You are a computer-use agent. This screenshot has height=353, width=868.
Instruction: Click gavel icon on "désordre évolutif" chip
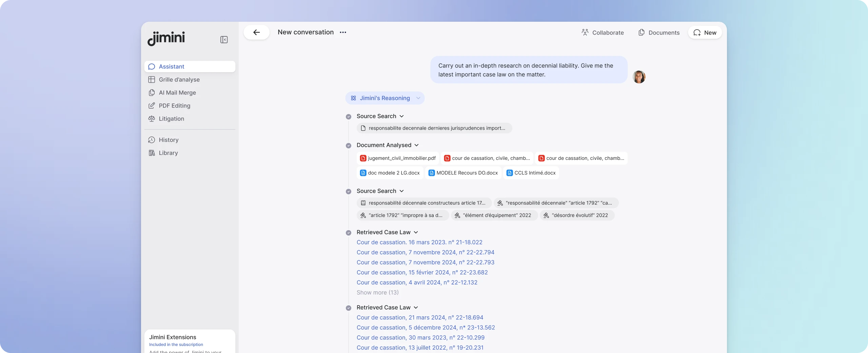click(546, 215)
